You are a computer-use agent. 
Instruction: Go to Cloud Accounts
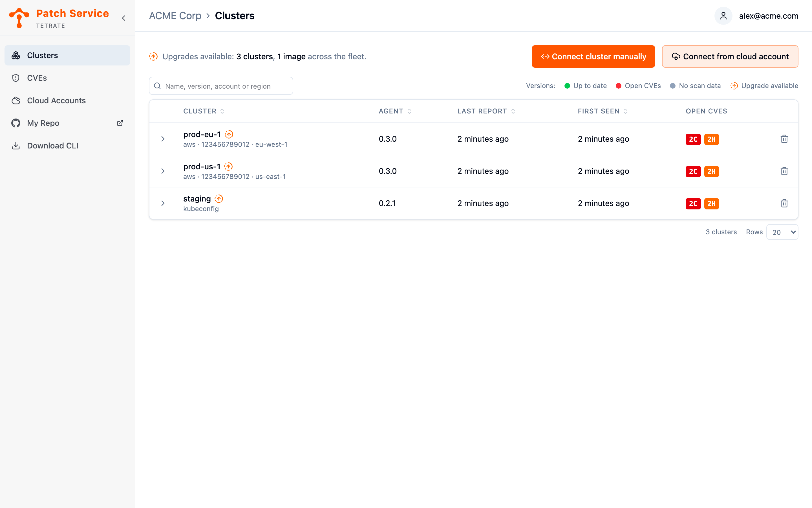coord(67,100)
